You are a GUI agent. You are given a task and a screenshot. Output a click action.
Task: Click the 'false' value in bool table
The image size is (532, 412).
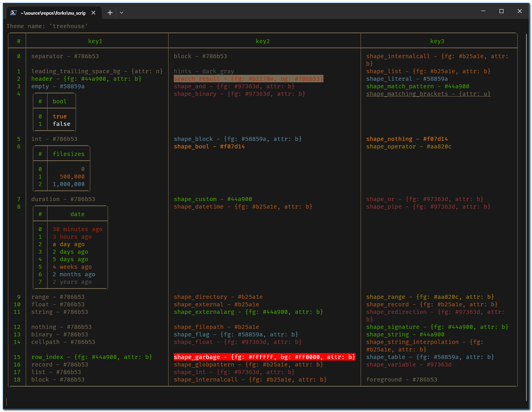(x=61, y=124)
